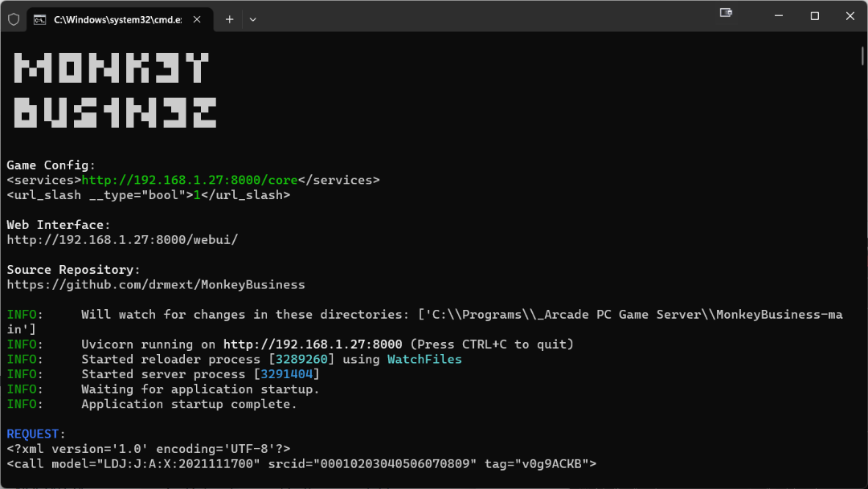Click the Web Interface heading

[x=59, y=225]
